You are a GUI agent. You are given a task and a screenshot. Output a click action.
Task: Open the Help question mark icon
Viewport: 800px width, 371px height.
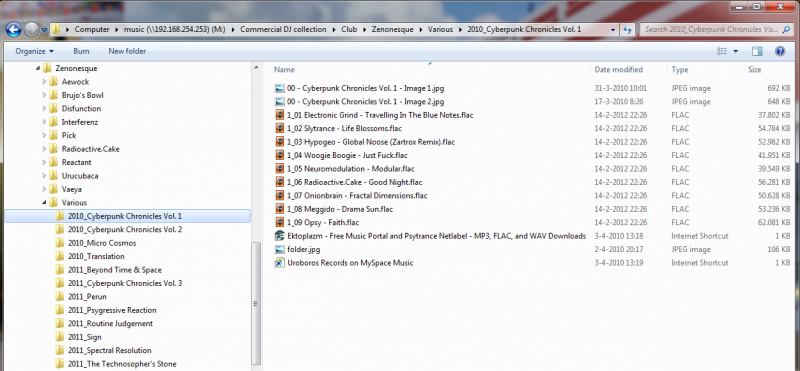click(780, 51)
